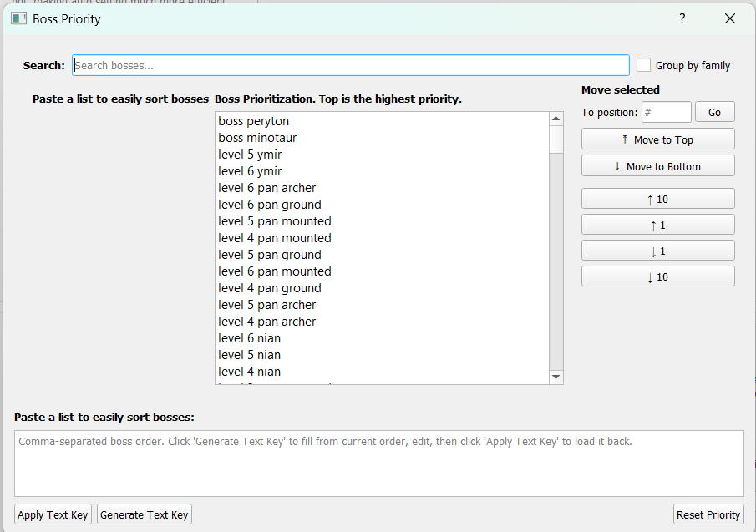Select 'level 4 nian' entry
The width and height of the screenshot is (756, 532).
(x=383, y=372)
